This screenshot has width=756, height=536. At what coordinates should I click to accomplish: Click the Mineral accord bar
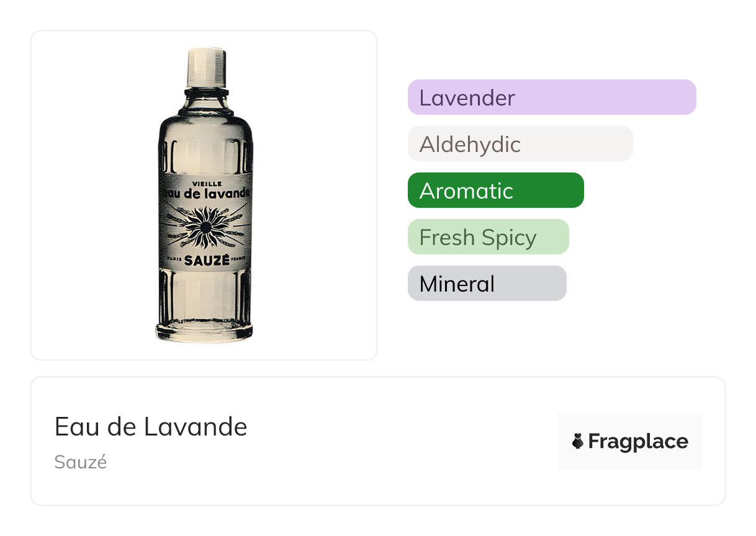click(x=487, y=284)
